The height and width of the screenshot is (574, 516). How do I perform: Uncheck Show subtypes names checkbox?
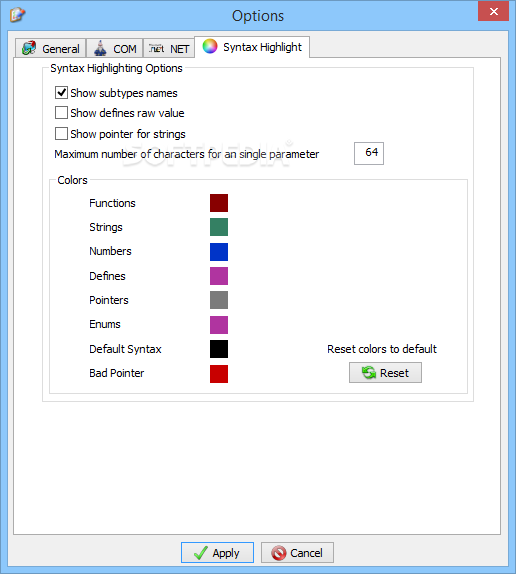[61, 93]
